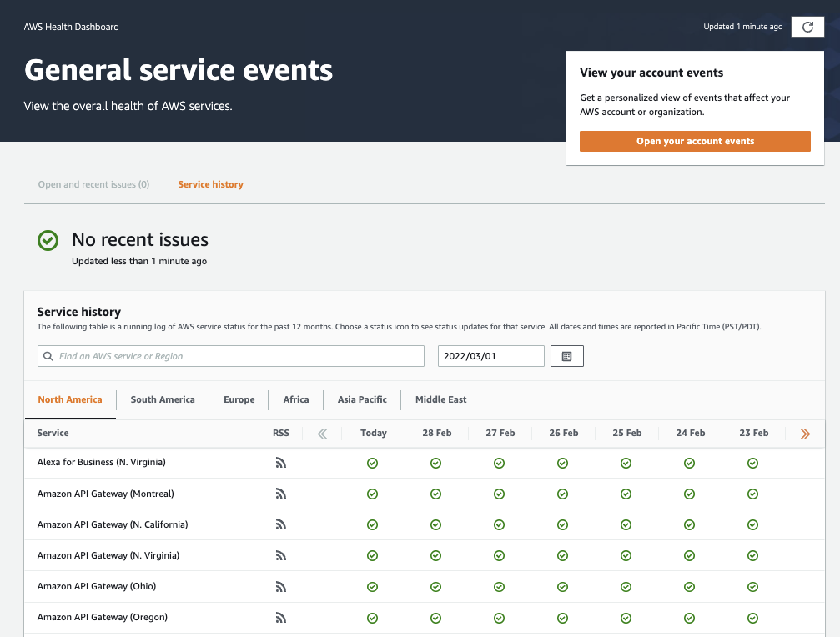Viewport: 840px width, 637px height.
Task: Switch to Open and recent issues tab
Action: 93,184
